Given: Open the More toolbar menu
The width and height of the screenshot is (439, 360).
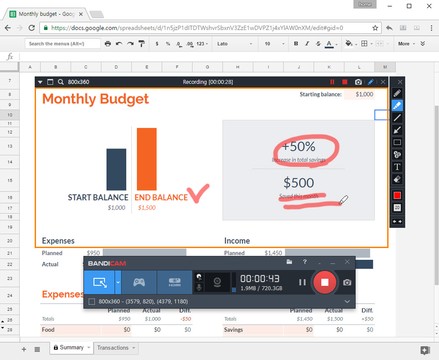Looking at the screenshot, I should tap(406, 44).
